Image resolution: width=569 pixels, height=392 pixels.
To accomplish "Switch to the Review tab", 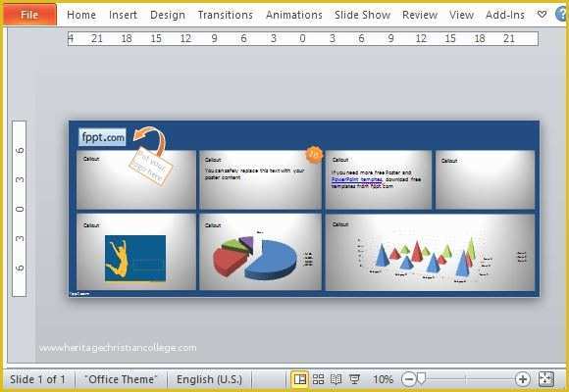I will click(420, 15).
